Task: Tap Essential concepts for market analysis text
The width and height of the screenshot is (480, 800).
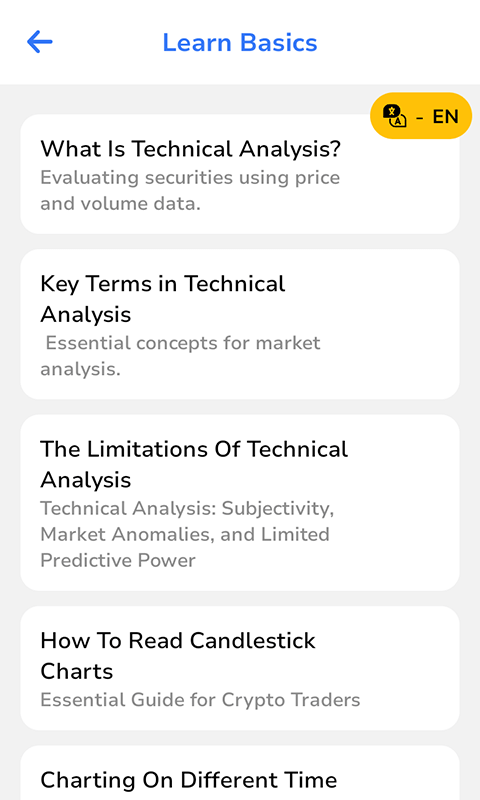Action: tap(180, 356)
